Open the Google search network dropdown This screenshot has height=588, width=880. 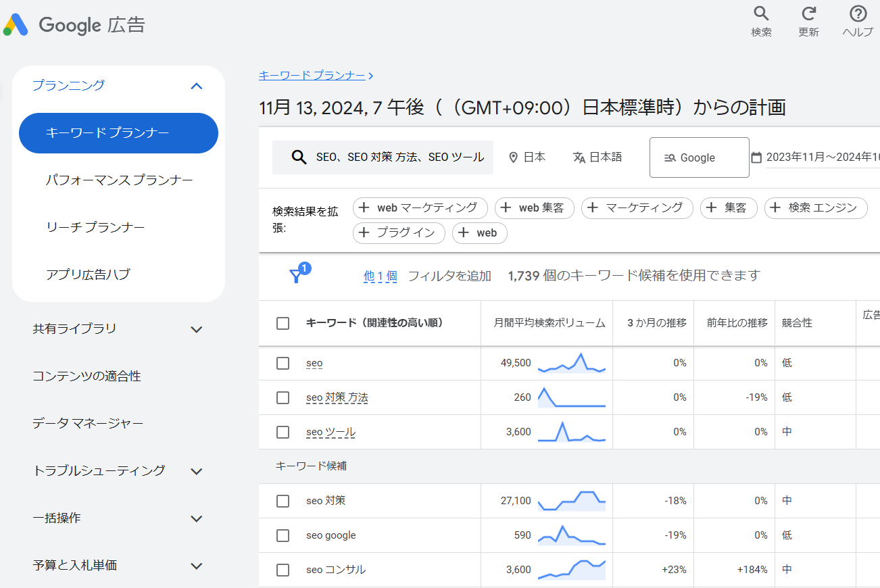click(x=700, y=157)
